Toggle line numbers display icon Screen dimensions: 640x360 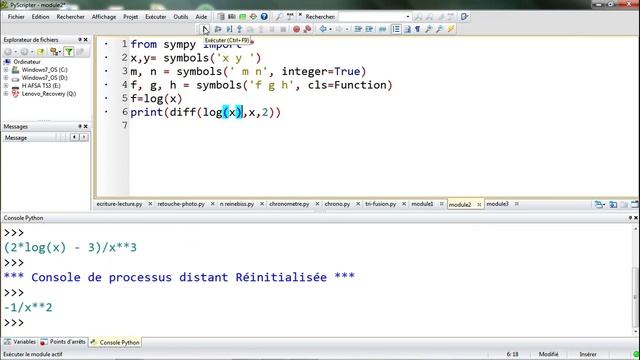point(396,29)
